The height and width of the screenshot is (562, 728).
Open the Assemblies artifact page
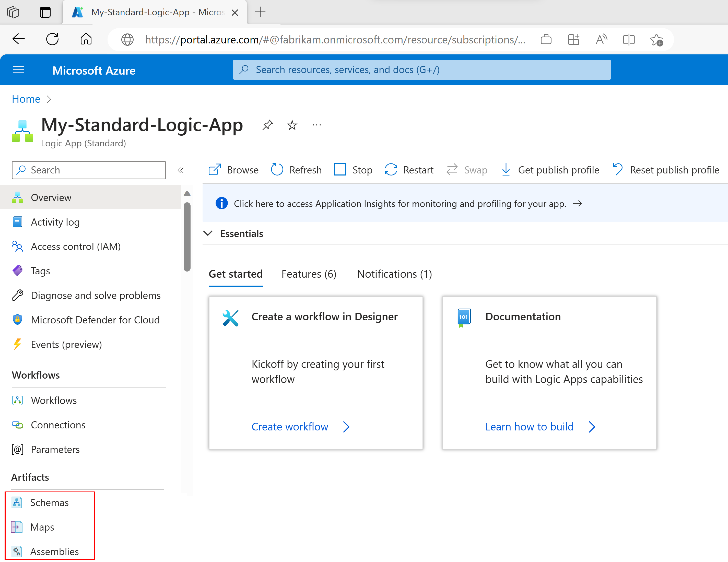[55, 552]
